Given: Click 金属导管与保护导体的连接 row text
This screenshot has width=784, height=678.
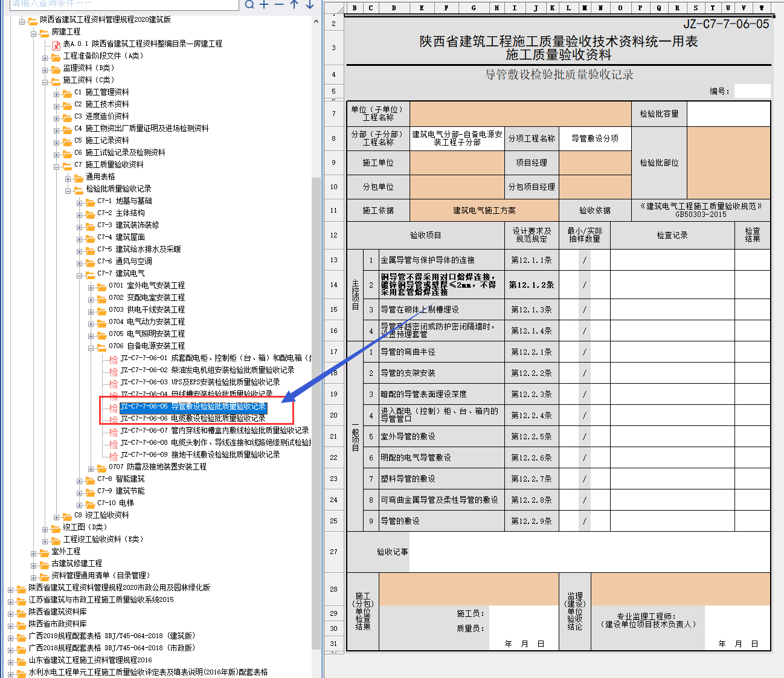Looking at the screenshot, I should tap(428, 260).
